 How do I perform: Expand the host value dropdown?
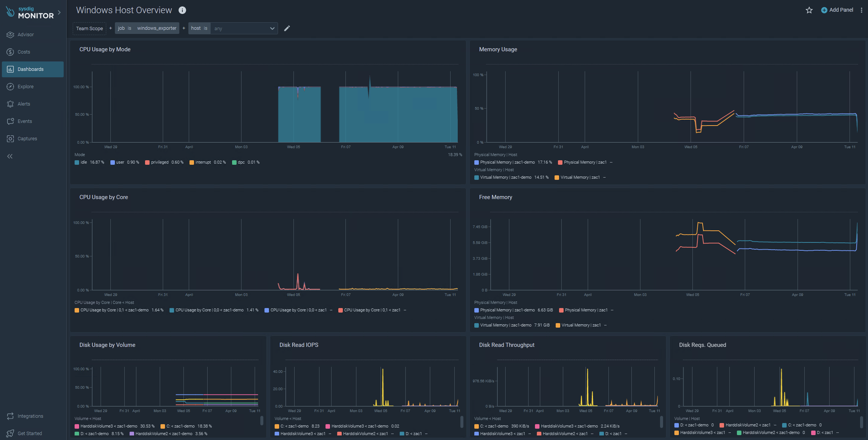coord(272,28)
